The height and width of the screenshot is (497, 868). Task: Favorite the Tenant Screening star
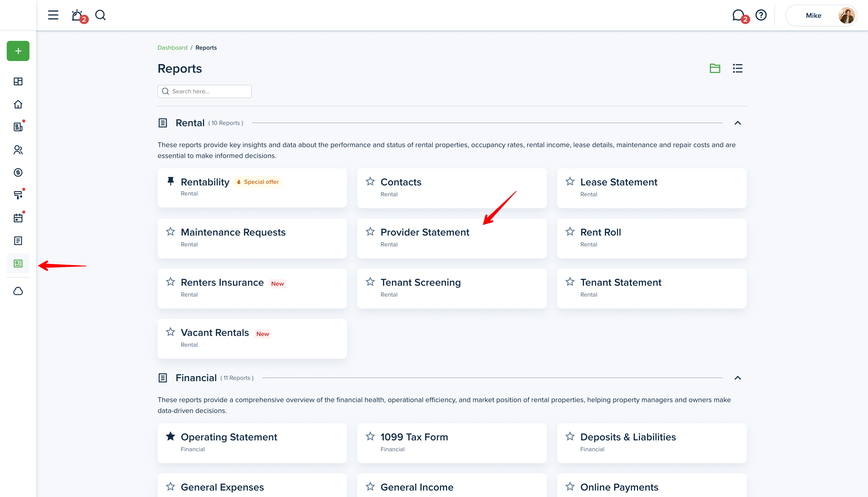click(x=370, y=282)
